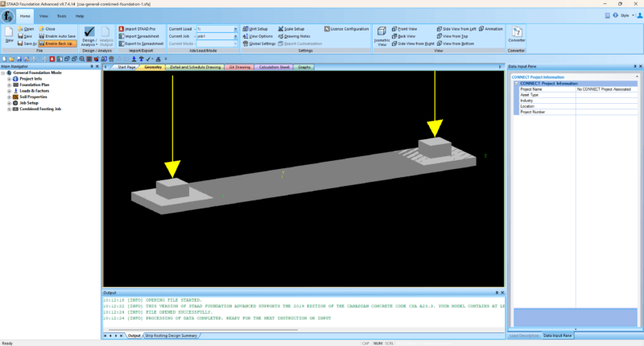Click the New file icon in ribbon
Image resolution: width=644 pixels, height=346 pixels.
pyautogui.click(x=9, y=35)
